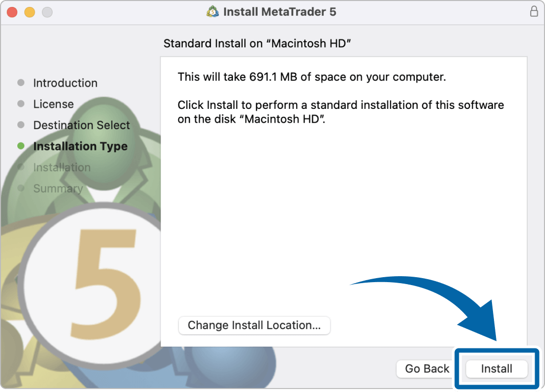Screen dimensions: 545x392
Task: Click the Introduction step bullet
Action: (x=21, y=83)
